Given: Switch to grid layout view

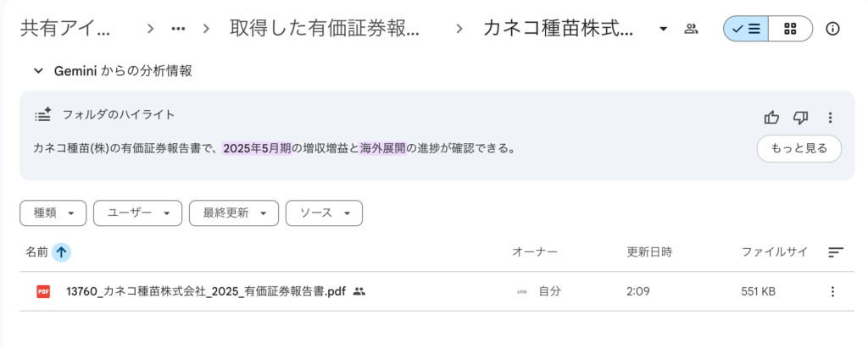Looking at the screenshot, I should pos(790,29).
